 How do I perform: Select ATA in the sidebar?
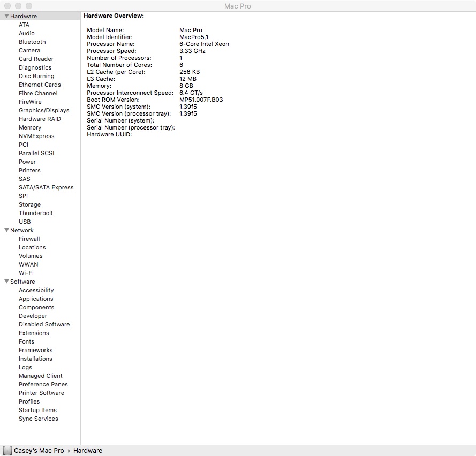tap(24, 25)
